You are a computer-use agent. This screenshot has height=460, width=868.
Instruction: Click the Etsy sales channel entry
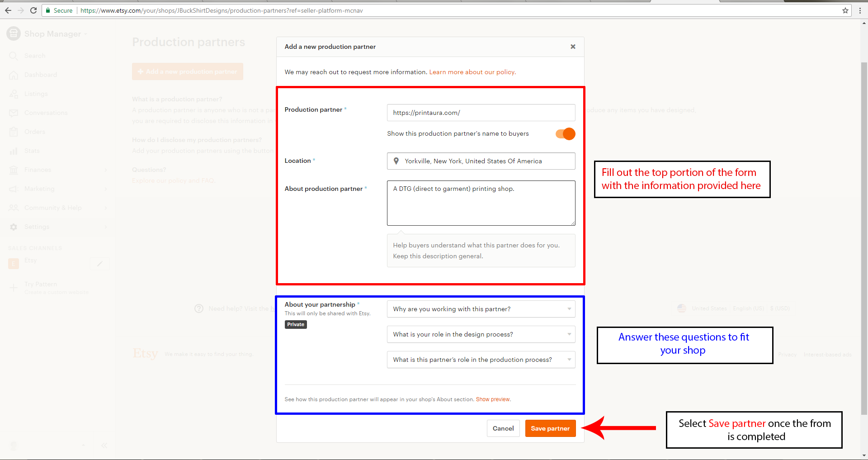[30, 261]
